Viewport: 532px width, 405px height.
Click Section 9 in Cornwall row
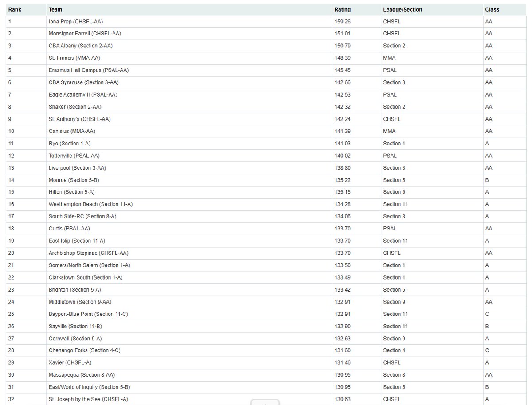394,339
